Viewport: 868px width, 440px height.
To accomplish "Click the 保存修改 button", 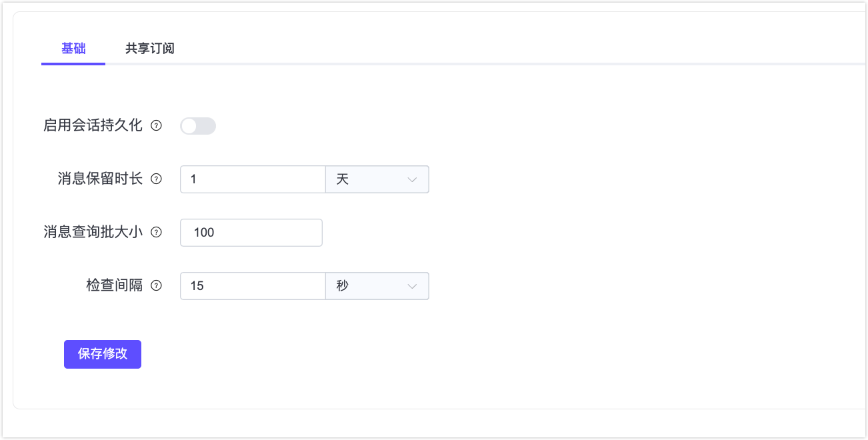I will 102,354.
